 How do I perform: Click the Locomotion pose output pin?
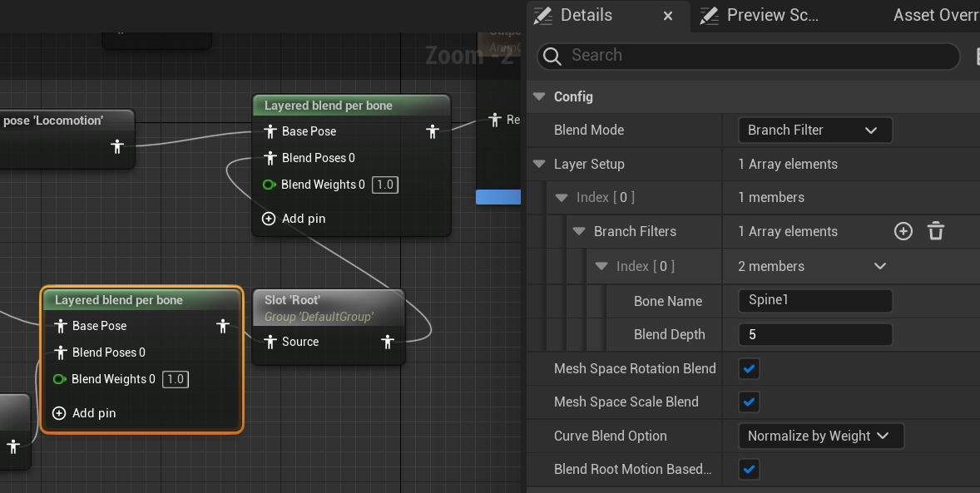(x=117, y=146)
